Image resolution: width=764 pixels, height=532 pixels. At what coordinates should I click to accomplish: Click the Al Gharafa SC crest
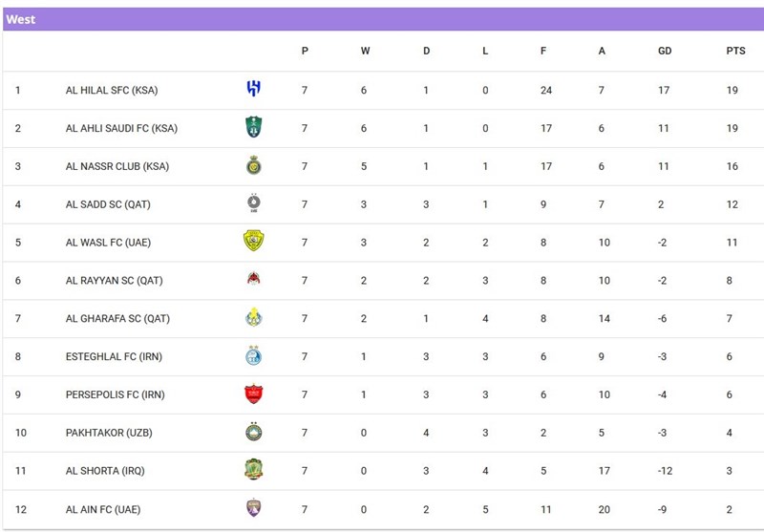point(253,318)
